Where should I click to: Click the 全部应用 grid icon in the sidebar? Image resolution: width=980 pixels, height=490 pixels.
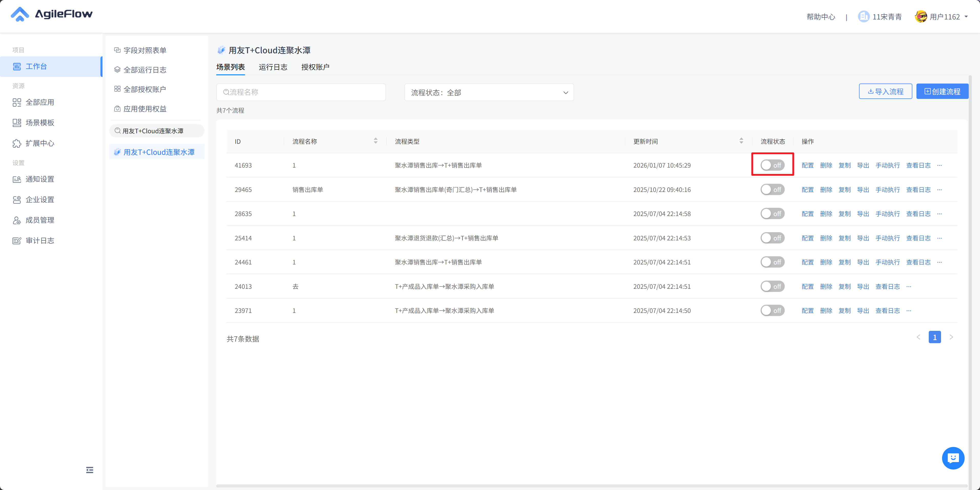pos(17,102)
